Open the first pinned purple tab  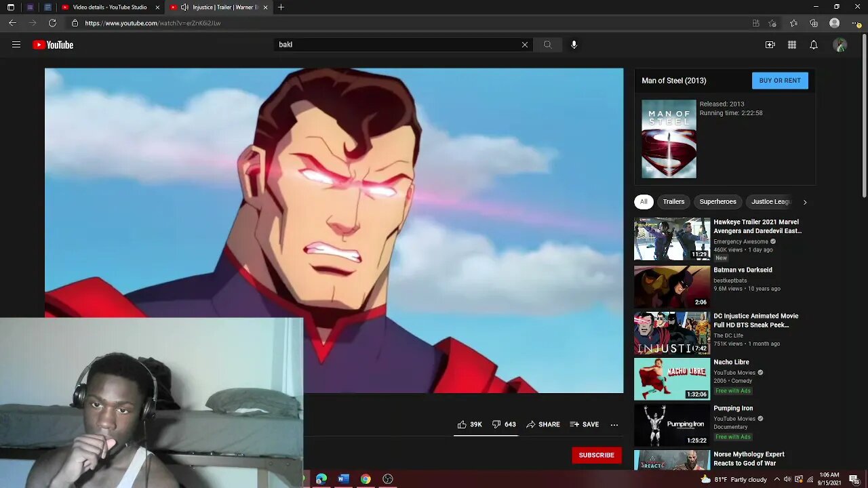[30, 7]
